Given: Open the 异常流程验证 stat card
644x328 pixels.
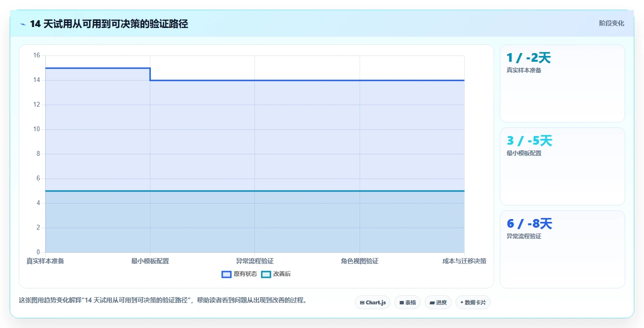Looking at the screenshot, I should [x=563, y=249].
